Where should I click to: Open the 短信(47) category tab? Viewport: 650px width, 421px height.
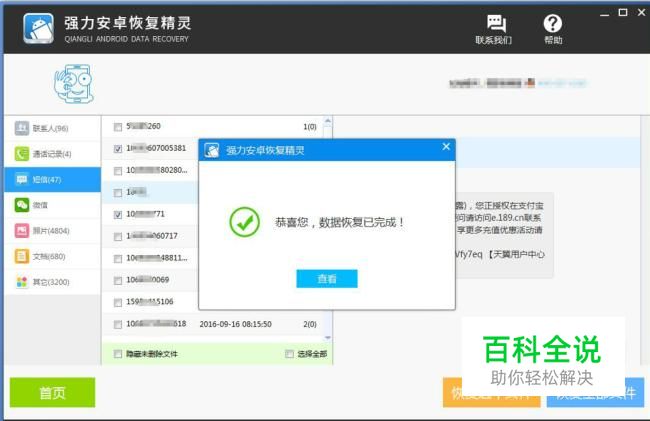click(x=53, y=180)
